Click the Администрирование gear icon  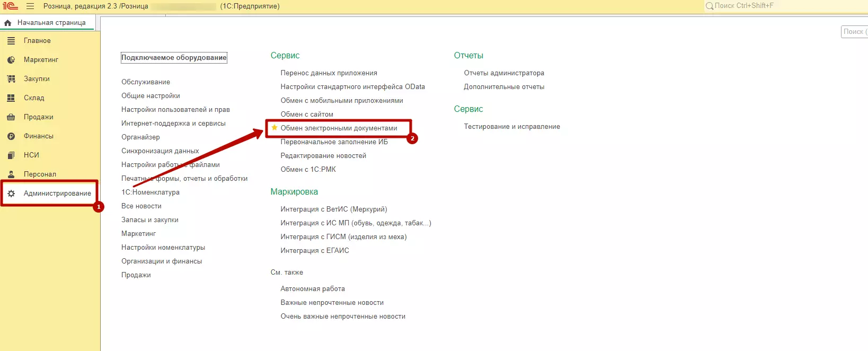point(11,194)
